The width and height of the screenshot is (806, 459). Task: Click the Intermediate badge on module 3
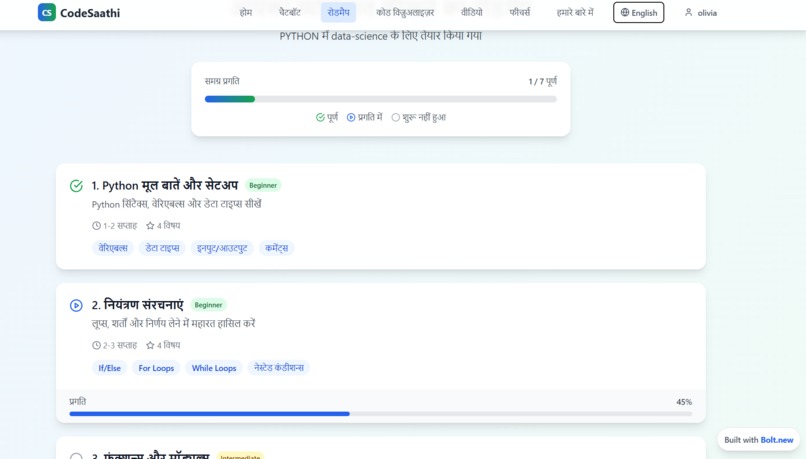240,456
